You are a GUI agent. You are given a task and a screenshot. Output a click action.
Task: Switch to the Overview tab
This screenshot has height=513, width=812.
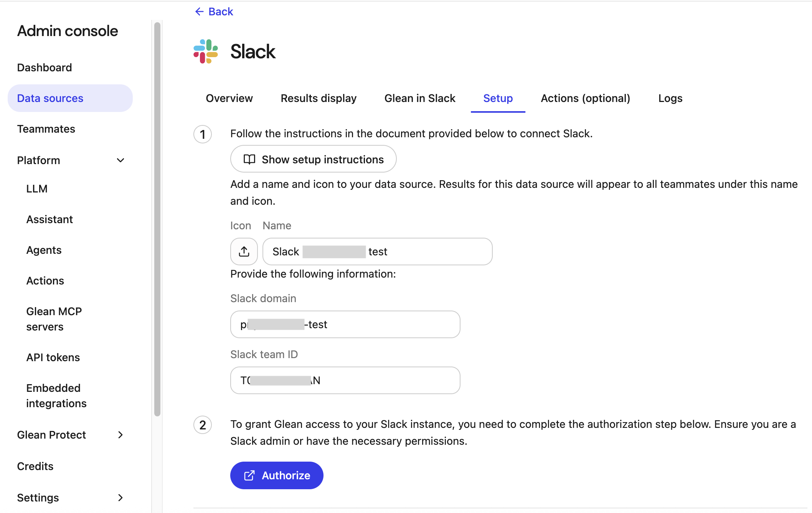point(229,98)
